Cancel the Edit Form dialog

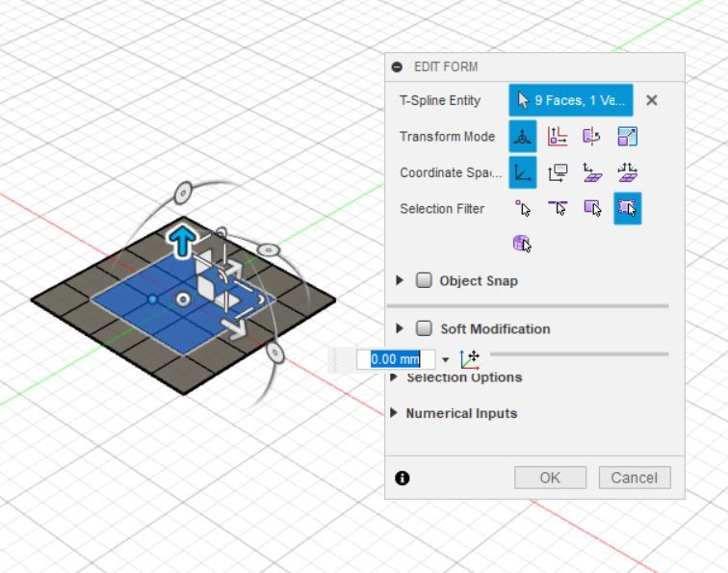tap(635, 478)
